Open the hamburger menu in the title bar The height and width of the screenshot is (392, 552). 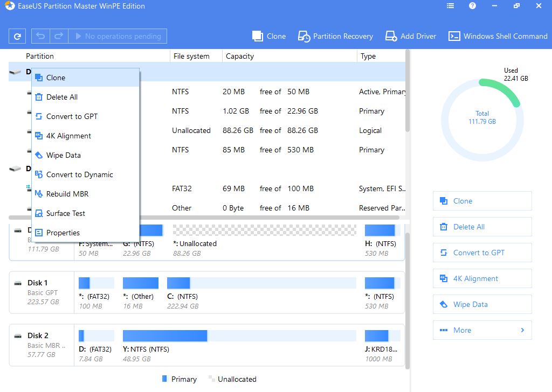450,6
